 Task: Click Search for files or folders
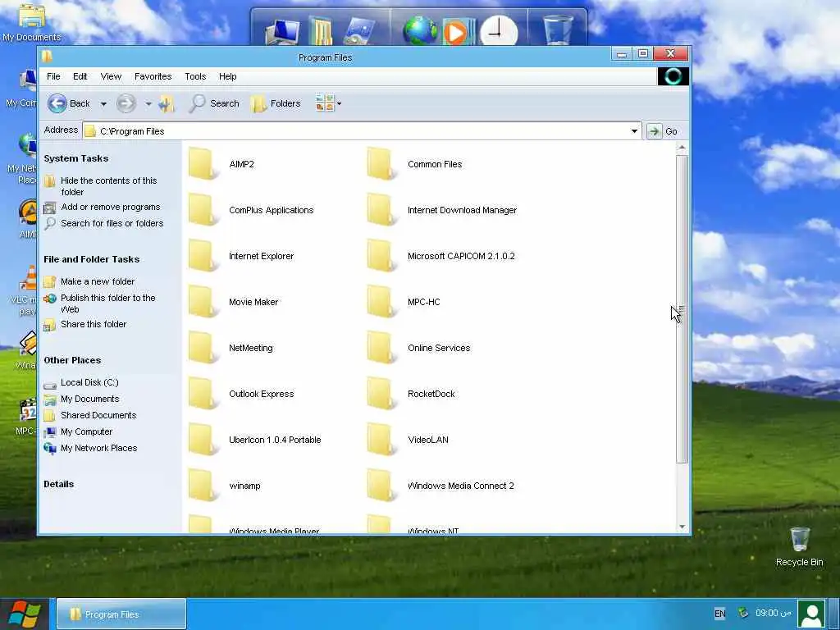click(x=112, y=223)
